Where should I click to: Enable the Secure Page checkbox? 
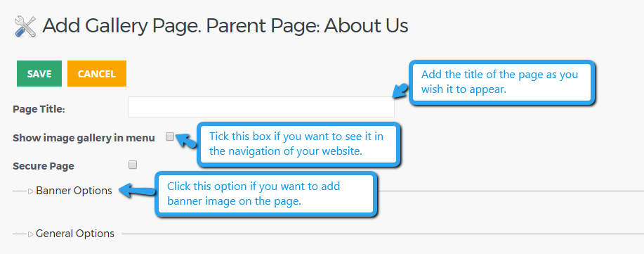pyautogui.click(x=133, y=165)
